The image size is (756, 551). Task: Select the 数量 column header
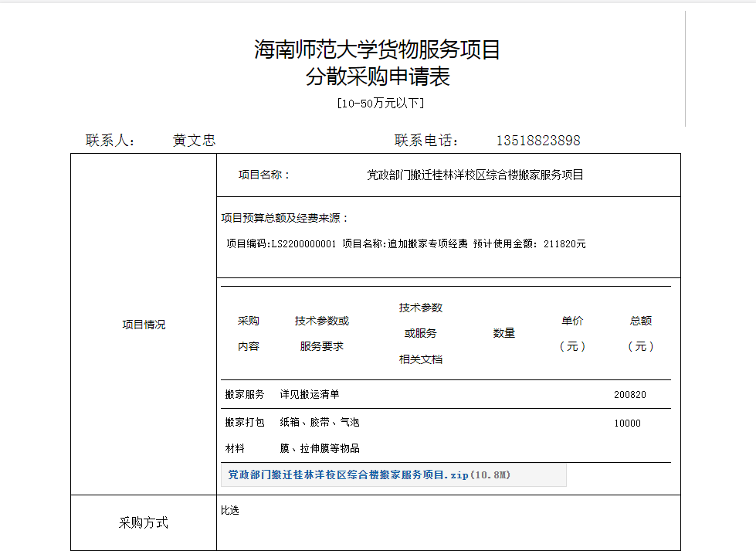tap(504, 333)
